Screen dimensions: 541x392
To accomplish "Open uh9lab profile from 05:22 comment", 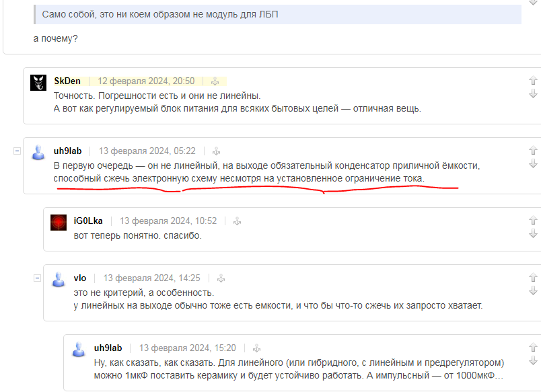I will coord(67,151).
